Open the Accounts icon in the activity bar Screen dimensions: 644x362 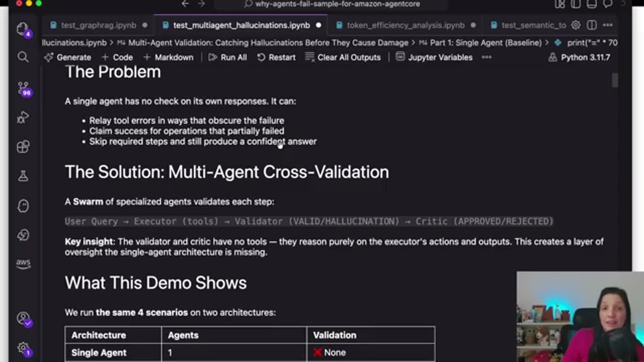[23, 318]
